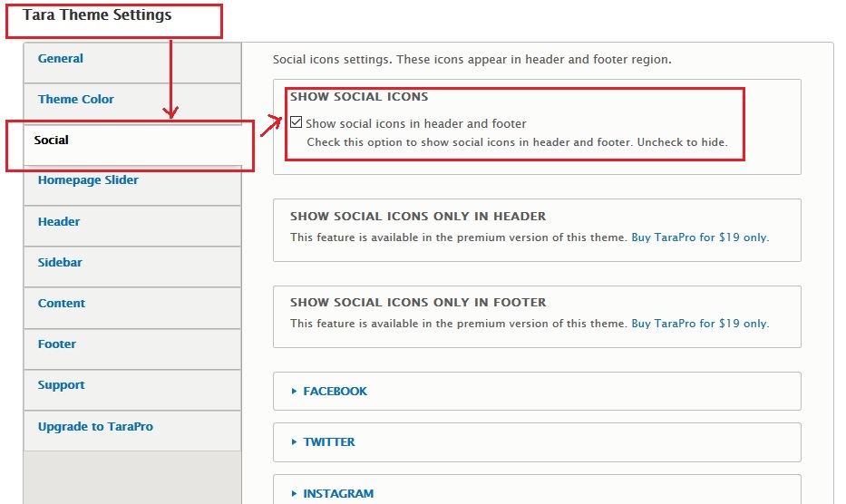Viewport: 846px width, 504px height.
Task: Click Buy TaraPro link in footer-only section
Action: [699, 324]
